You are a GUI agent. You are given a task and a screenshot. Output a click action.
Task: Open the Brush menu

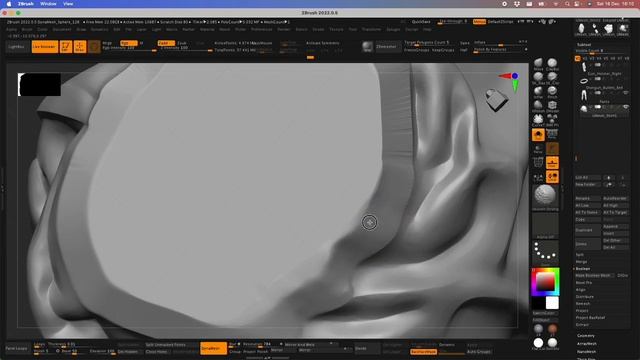(x=27, y=29)
